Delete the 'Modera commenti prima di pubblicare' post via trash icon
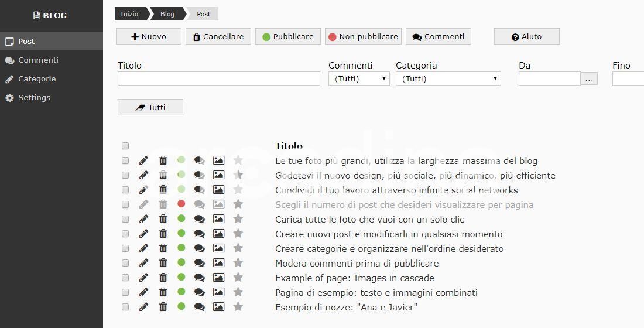Viewport: 644px width, 328px height. coord(163,263)
